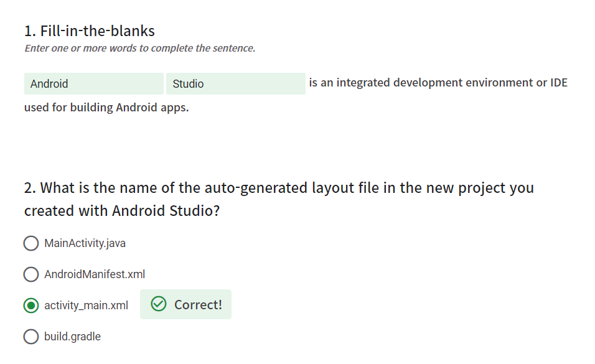Select the MainActivity.java radio option
This screenshot has width=595, height=364.
(31, 243)
